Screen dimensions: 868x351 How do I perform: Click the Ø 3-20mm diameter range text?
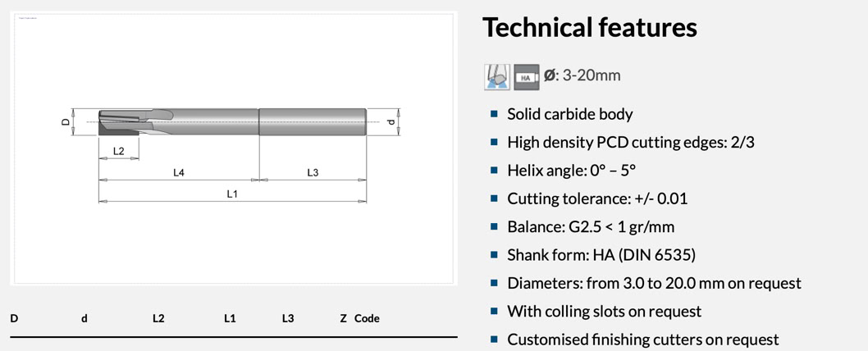coord(583,75)
